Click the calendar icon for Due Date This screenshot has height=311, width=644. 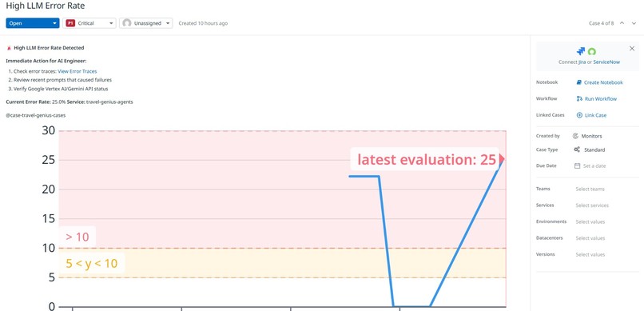(x=577, y=166)
